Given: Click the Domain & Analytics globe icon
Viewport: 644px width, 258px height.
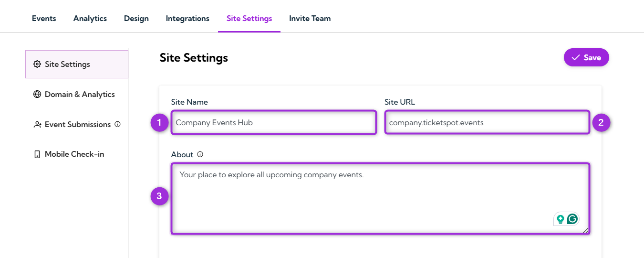Looking at the screenshot, I should [37, 95].
